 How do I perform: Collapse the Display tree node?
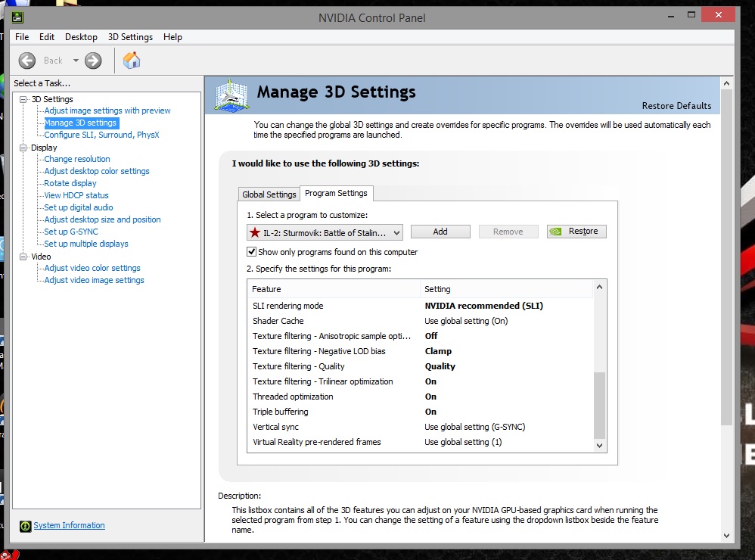click(23, 148)
